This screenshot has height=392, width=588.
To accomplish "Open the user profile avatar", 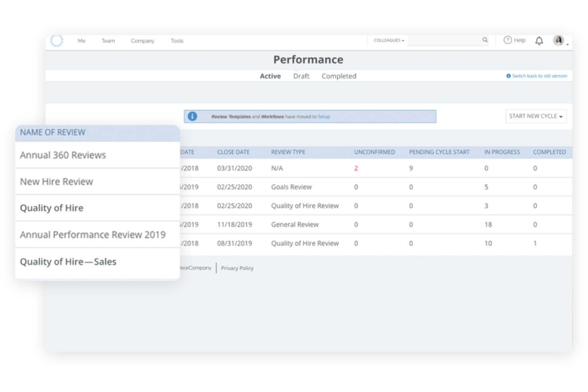I will point(559,40).
